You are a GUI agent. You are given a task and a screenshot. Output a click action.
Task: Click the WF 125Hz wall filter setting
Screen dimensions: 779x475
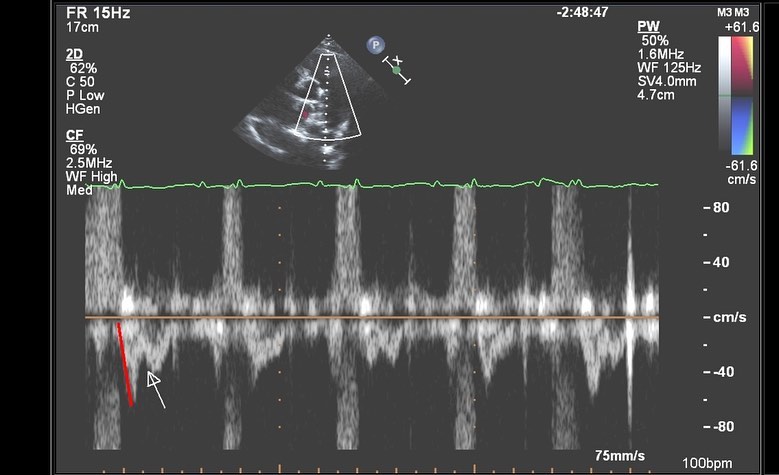(669, 67)
